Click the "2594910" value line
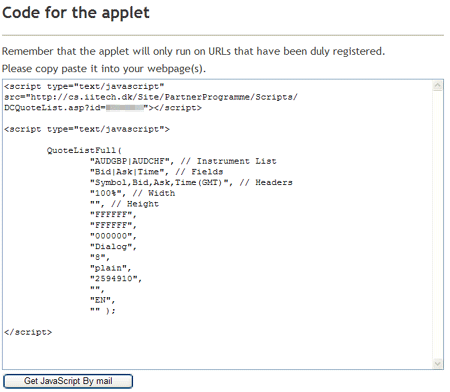Image resolution: width=450 pixels, height=392 pixels. click(116, 279)
